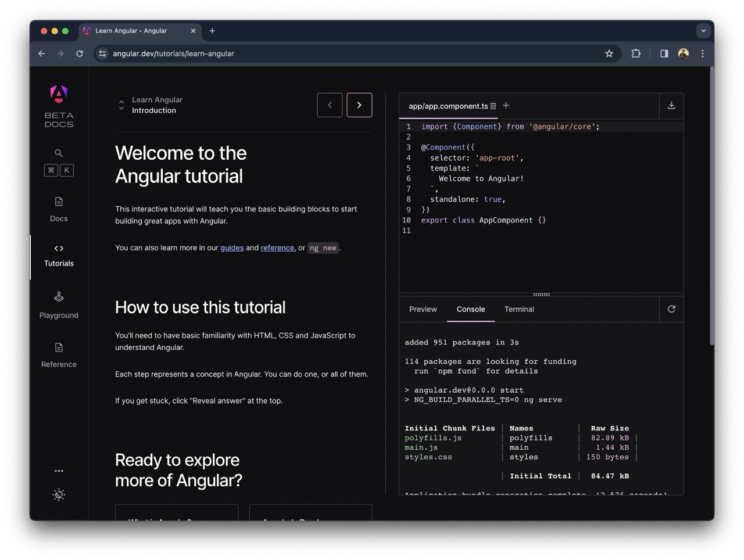
Task: Click 'styles.css' in console output
Action: 428,457
